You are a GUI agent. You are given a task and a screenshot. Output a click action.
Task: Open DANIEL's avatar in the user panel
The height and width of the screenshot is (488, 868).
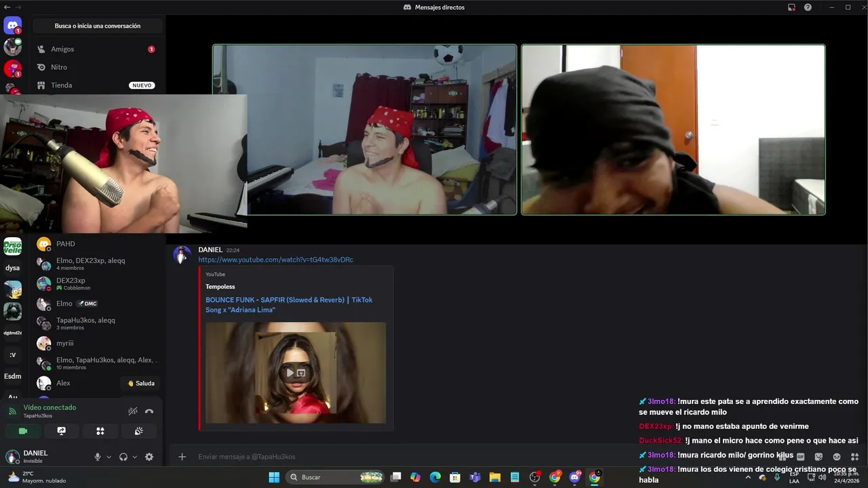(x=12, y=457)
